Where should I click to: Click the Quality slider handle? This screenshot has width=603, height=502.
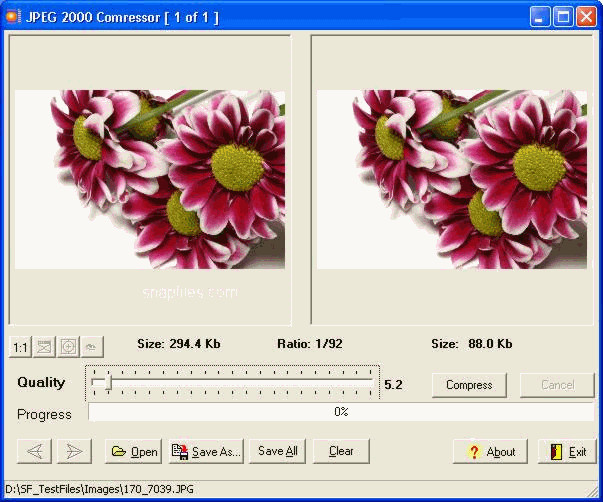pos(108,382)
